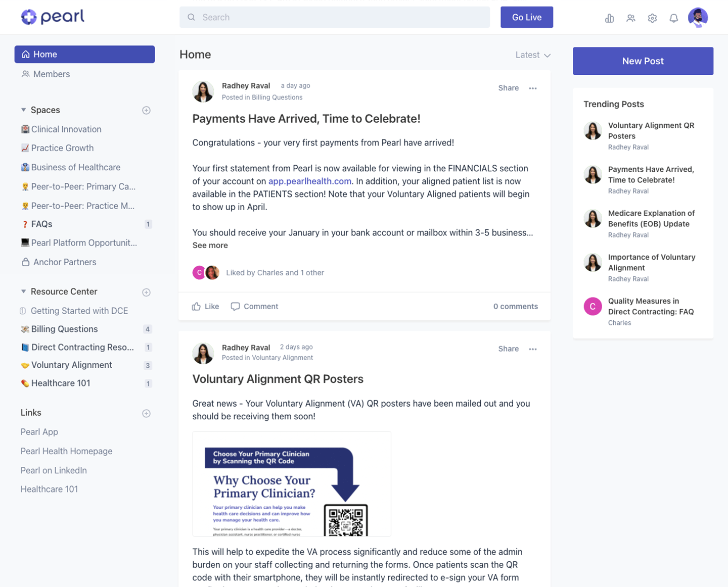Open the Latest sorting dropdown

(532, 55)
